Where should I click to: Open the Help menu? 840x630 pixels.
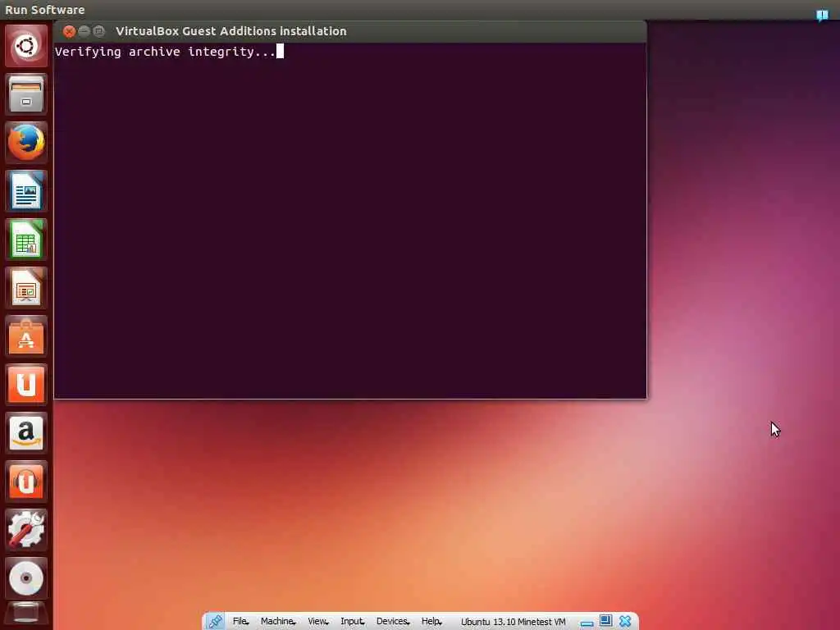[431, 622]
